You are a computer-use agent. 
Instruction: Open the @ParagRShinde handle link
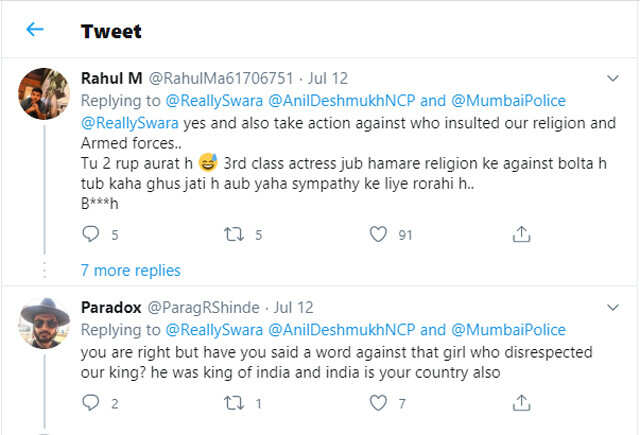point(206,307)
